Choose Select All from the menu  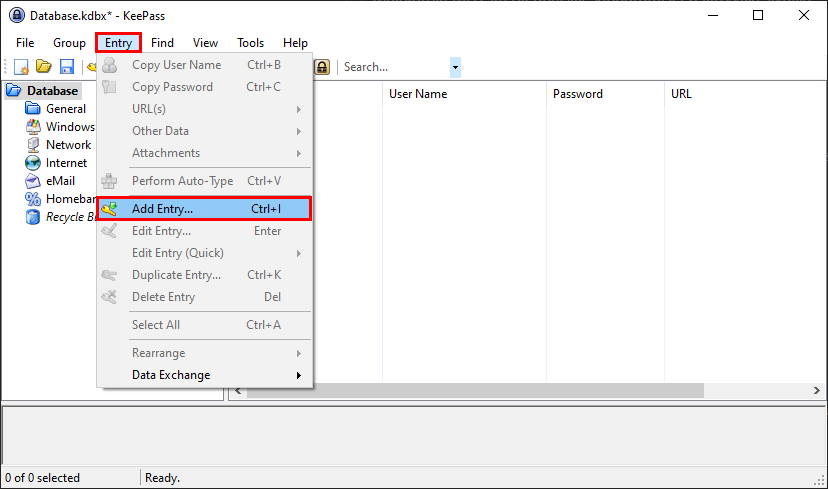click(x=204, y=325)
